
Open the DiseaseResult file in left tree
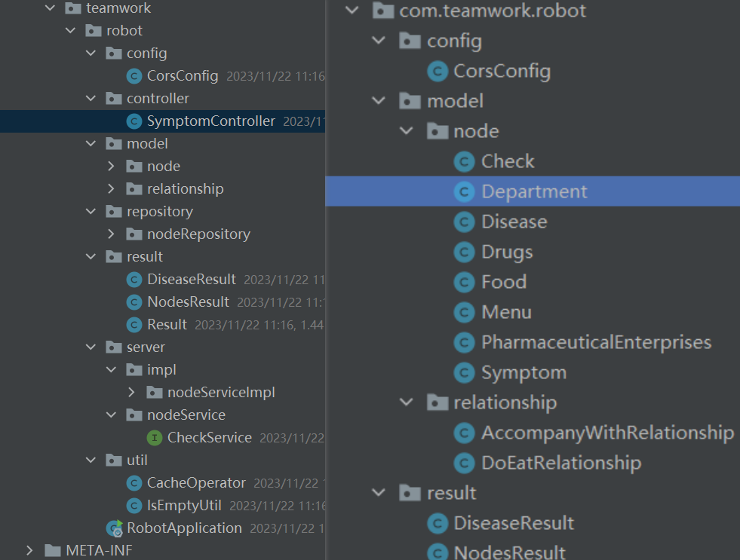[192, 280]
